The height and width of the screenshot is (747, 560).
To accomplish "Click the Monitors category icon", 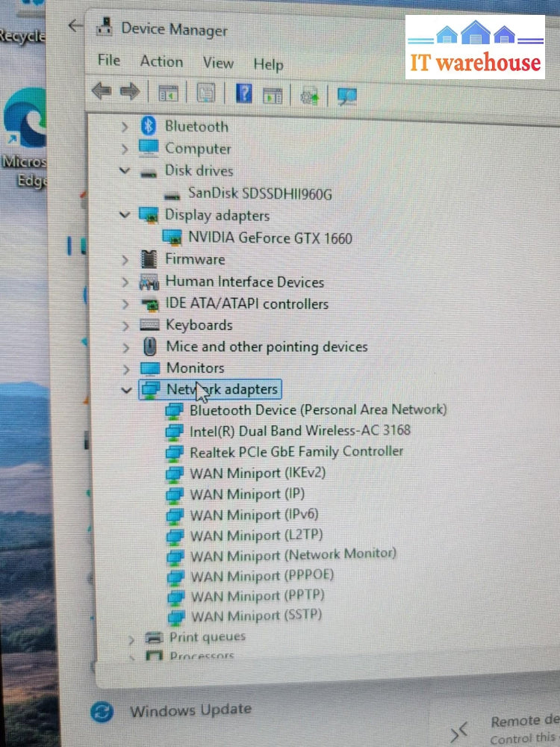I will coord(150,368).
